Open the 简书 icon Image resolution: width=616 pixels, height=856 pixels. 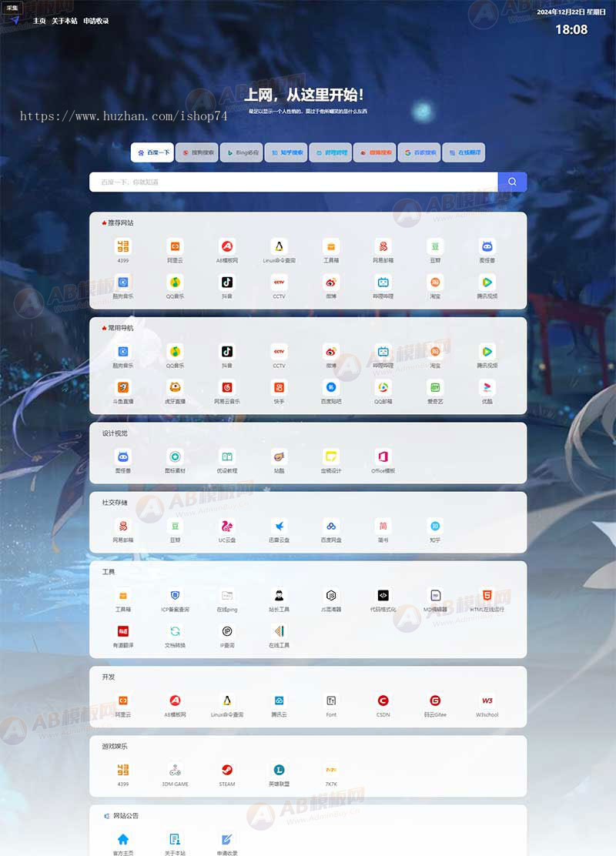383,526
